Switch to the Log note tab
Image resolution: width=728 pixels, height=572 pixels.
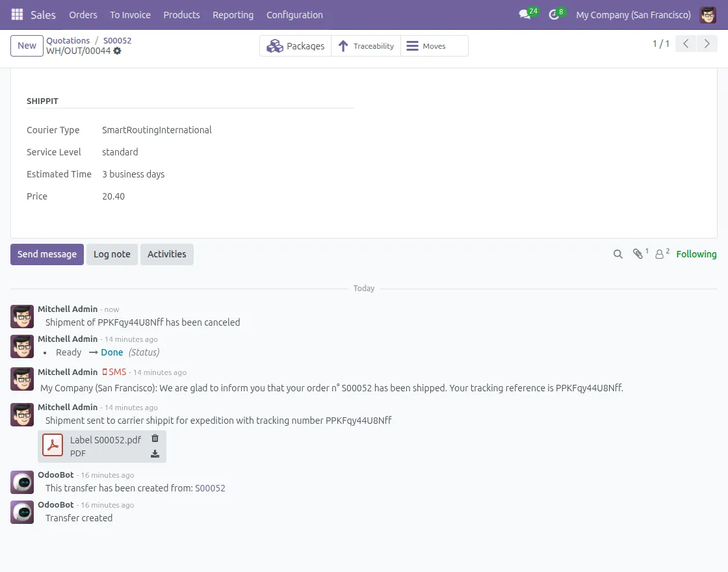tap(112, 254)
